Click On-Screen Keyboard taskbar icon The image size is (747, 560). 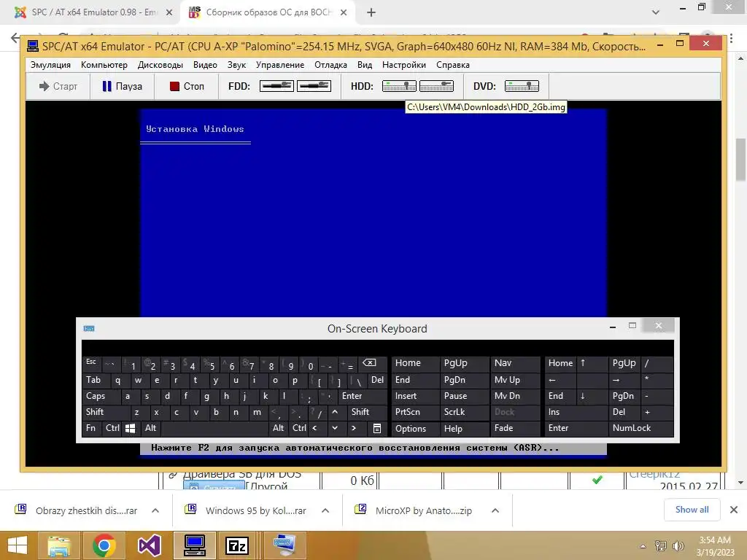pos(285,545)
